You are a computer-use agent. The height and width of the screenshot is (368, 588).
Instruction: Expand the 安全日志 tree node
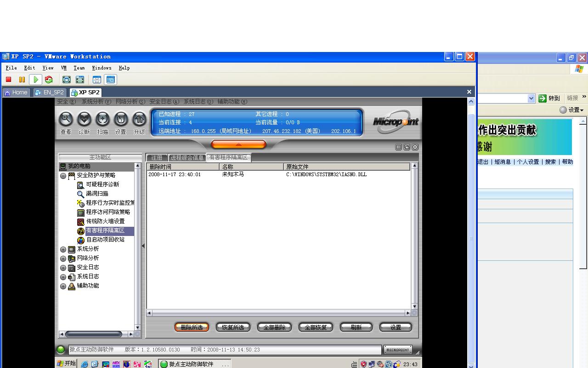[63, 268]
